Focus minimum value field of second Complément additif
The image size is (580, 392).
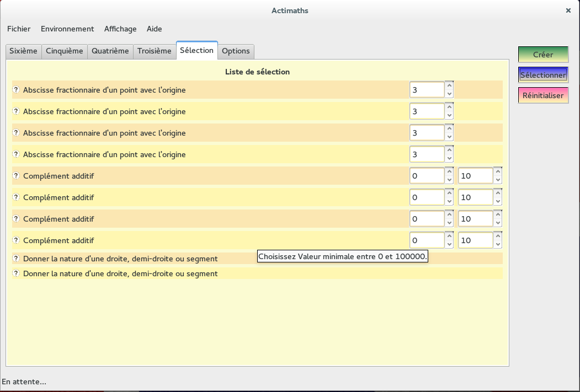(x=427, y=197)
